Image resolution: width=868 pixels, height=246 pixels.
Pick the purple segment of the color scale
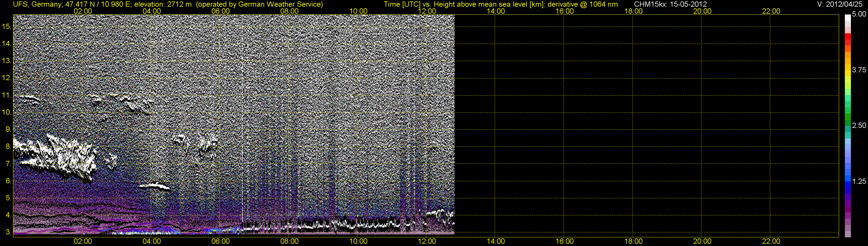[x=848, y=203]
